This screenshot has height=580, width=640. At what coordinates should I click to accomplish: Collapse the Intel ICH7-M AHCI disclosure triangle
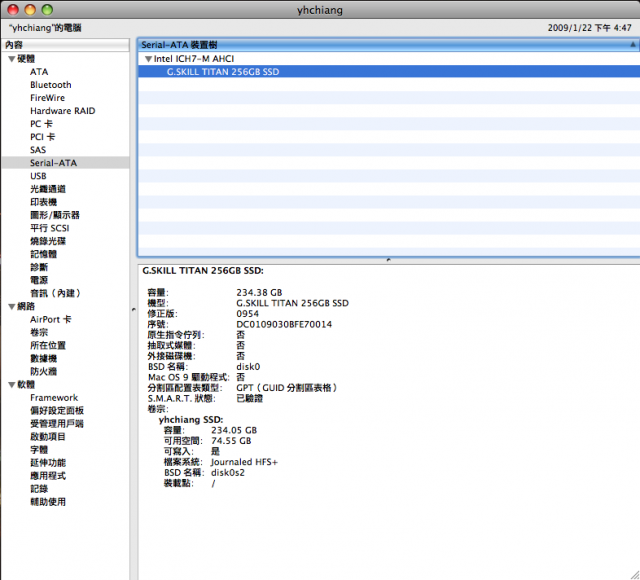(x=149, y=59)
